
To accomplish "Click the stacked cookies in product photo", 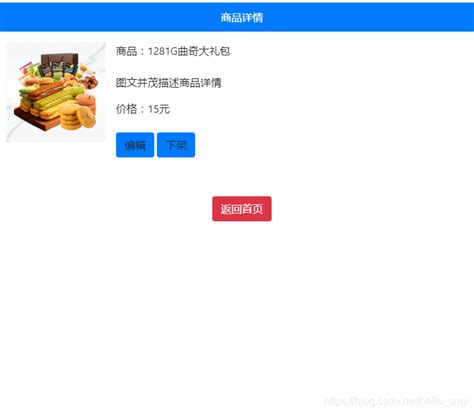I will pyautogui.click(x=78, y=115).
